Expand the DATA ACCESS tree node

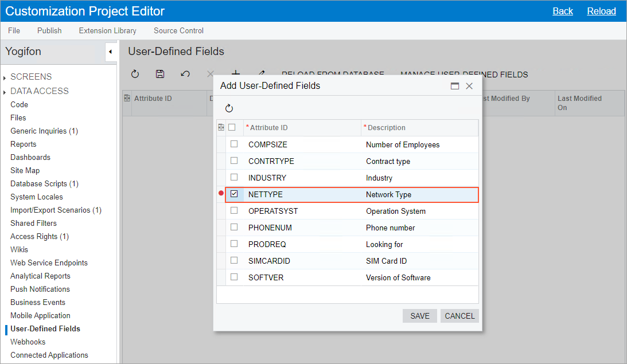(5, 92)
